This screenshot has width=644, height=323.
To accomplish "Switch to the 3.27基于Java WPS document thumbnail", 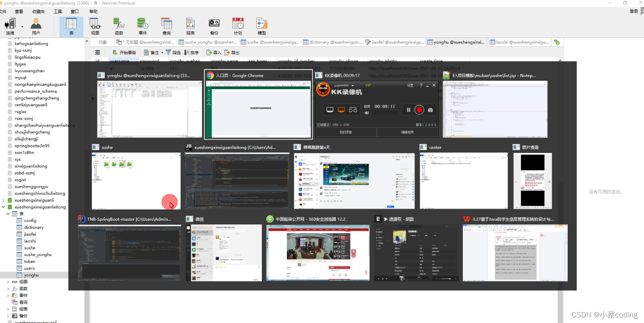I will (515, 248).
